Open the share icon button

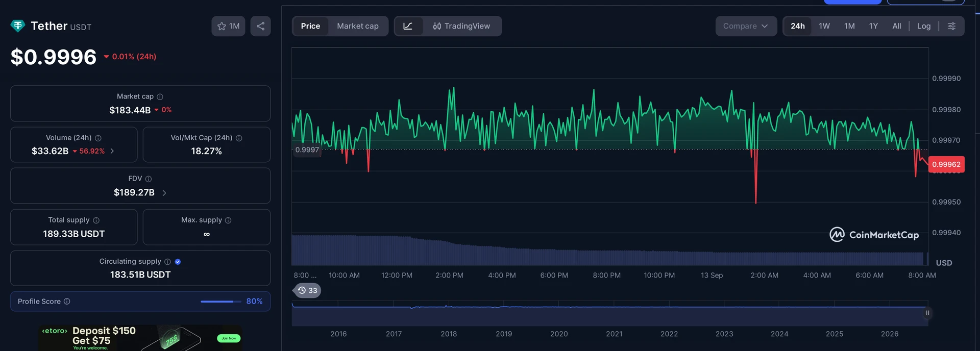[260, 26]
